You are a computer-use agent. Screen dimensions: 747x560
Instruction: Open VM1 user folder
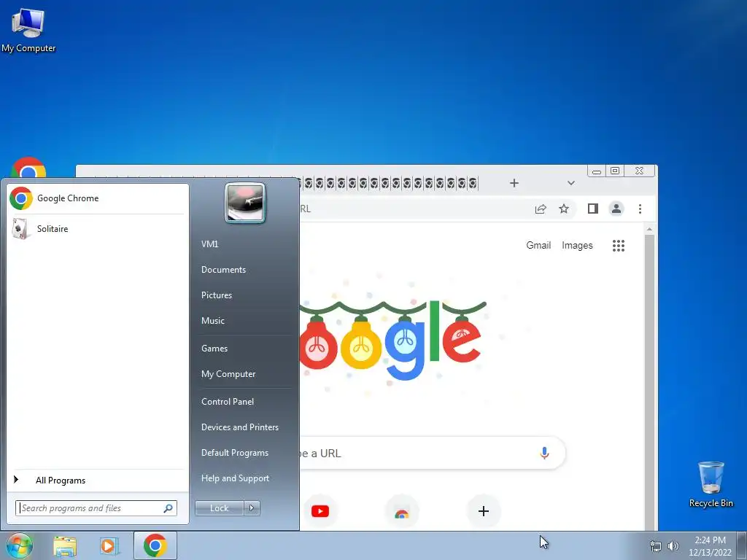coord(209,244)
